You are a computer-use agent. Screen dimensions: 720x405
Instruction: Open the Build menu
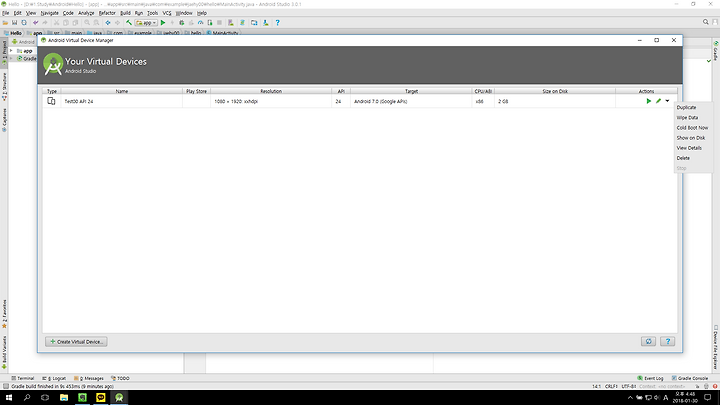point(125,13)
